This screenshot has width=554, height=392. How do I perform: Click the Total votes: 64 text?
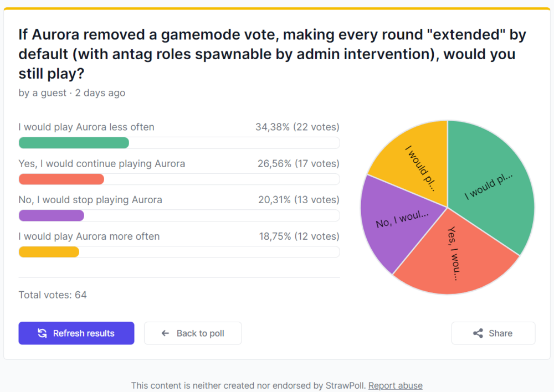[53, 295]
